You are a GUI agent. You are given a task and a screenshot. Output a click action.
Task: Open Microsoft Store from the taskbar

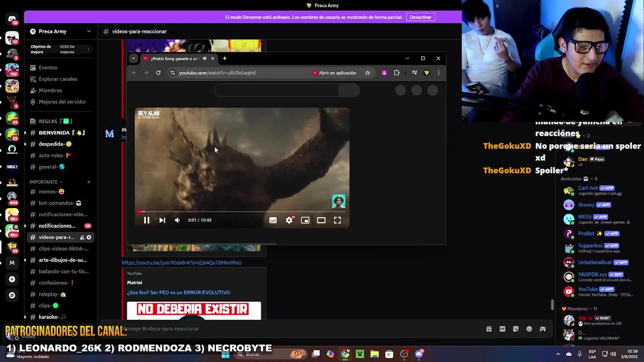pos(389,354)
